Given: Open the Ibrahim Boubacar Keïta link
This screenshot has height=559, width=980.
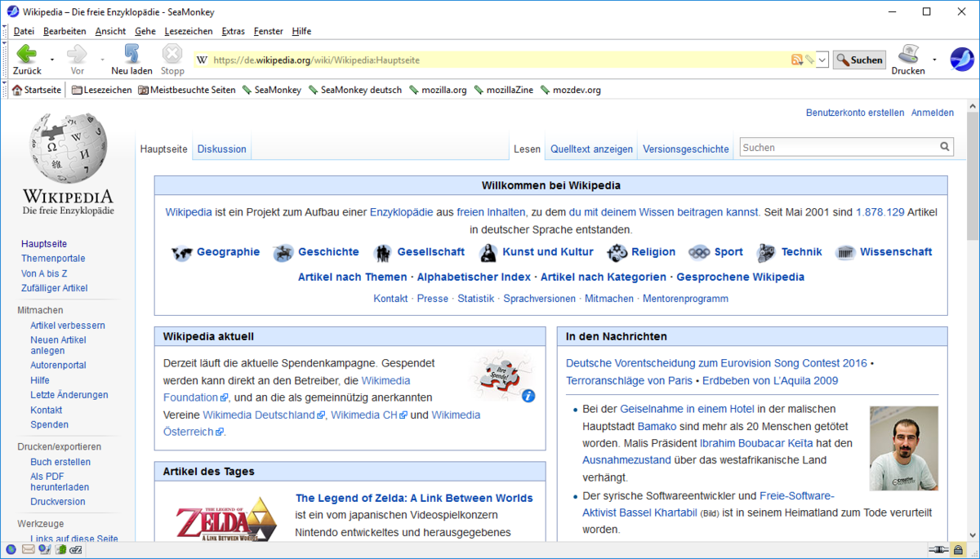Looking at the screenshot, I should (x=756, y=443).
